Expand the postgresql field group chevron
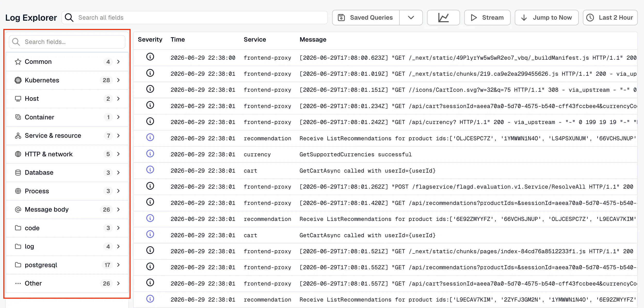Viewport: 644px width, 308px height. click(118, 265)
